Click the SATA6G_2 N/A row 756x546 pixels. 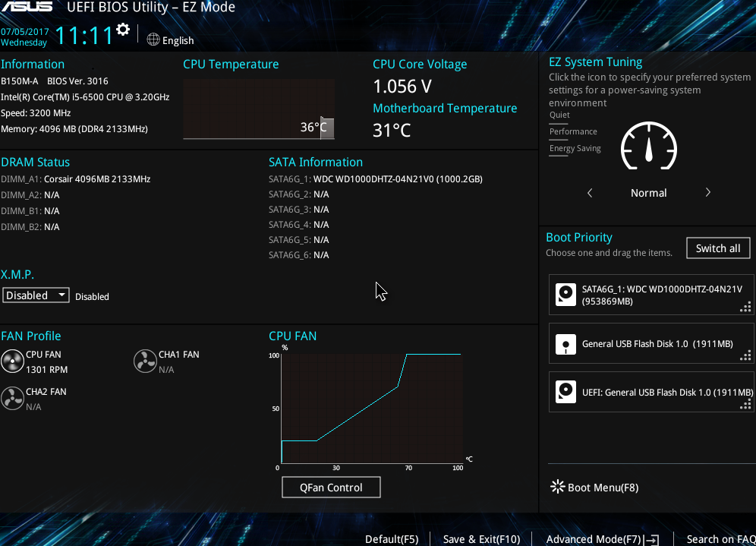[299, 194]
